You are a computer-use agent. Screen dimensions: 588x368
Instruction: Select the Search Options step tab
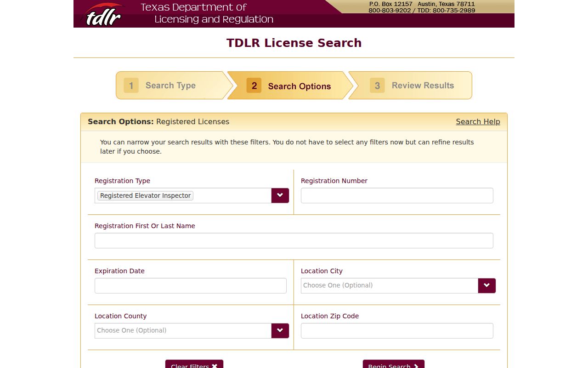coord(290,86)
